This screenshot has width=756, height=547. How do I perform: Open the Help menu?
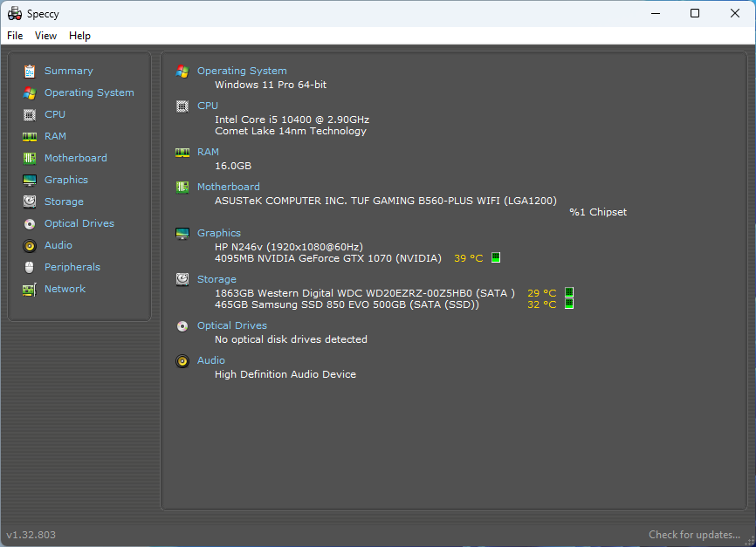79,36
